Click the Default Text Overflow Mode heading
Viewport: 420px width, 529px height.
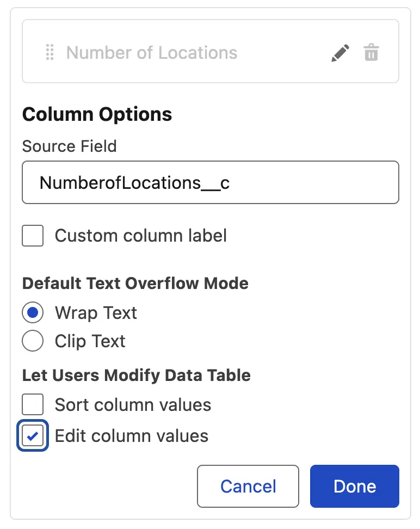pos(135,283)
